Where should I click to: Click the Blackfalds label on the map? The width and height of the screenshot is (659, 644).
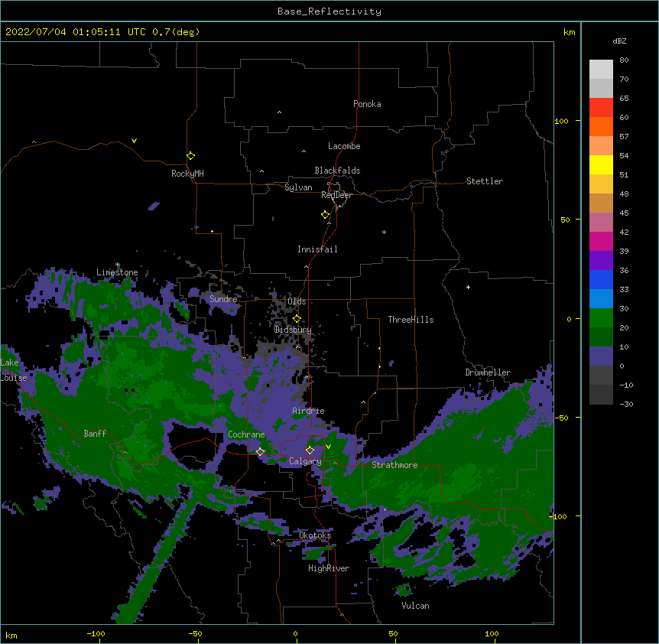coord(337,171)
